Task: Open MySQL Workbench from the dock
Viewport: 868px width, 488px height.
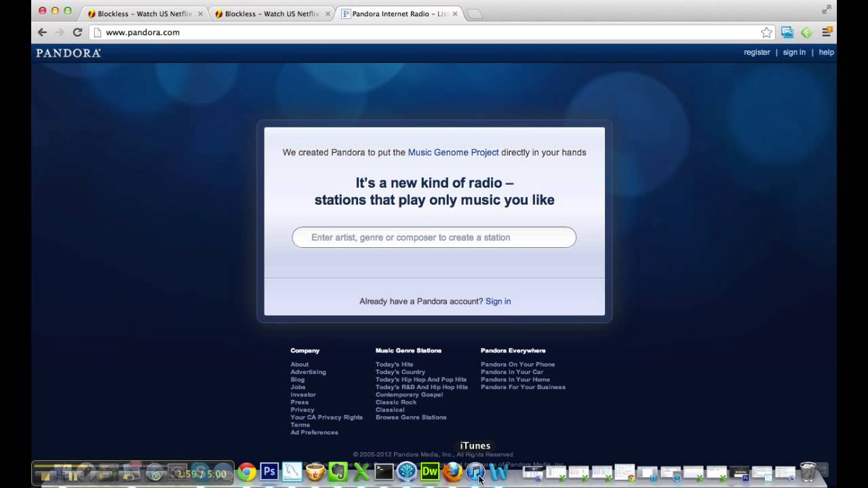Action: (292, 472)
